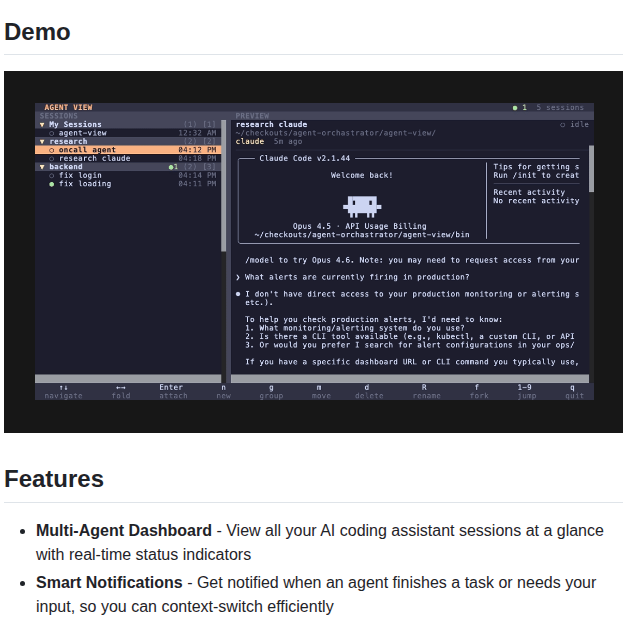Click the 12:32 AM timestamp of agent-view

click(x=197, y=133)
